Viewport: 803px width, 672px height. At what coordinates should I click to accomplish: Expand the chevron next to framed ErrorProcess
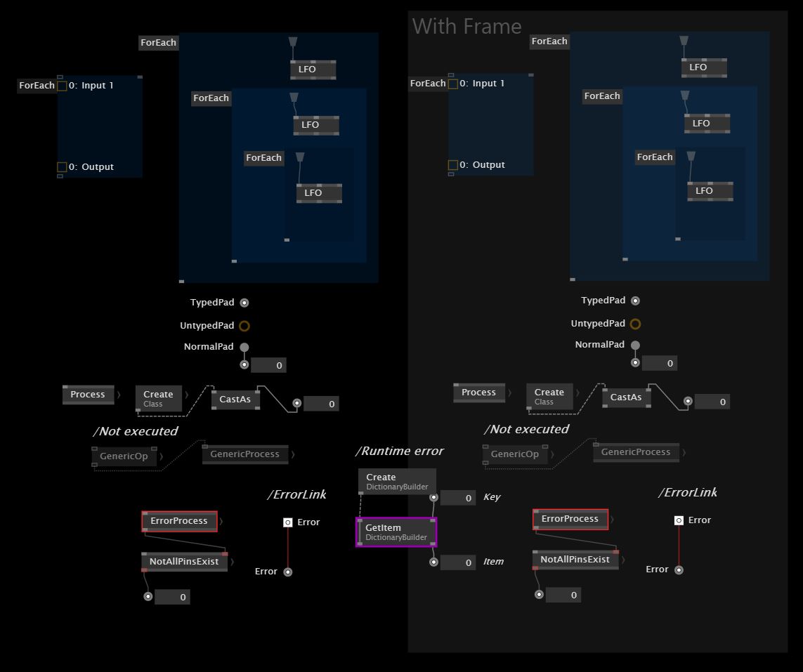(612, 519)
